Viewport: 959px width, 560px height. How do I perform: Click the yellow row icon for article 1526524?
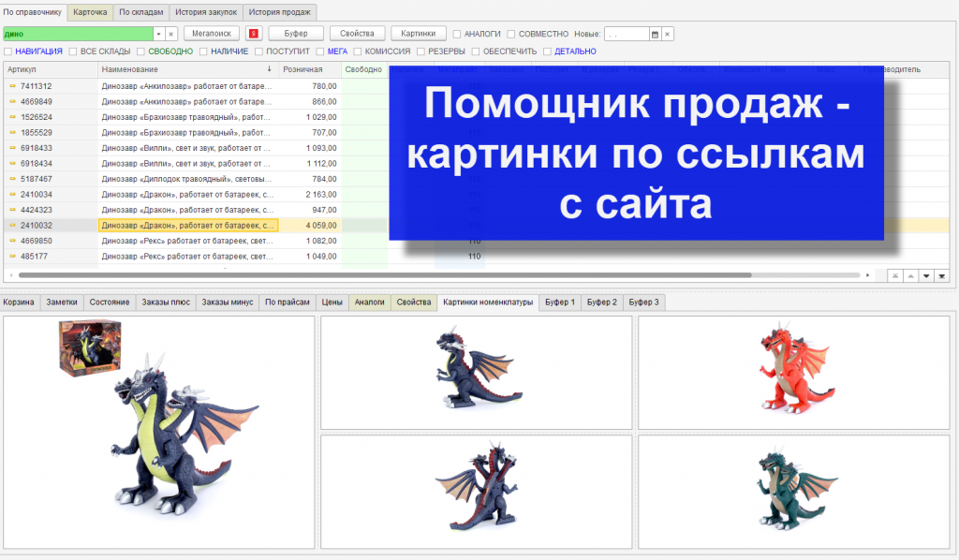click(12, 117)
